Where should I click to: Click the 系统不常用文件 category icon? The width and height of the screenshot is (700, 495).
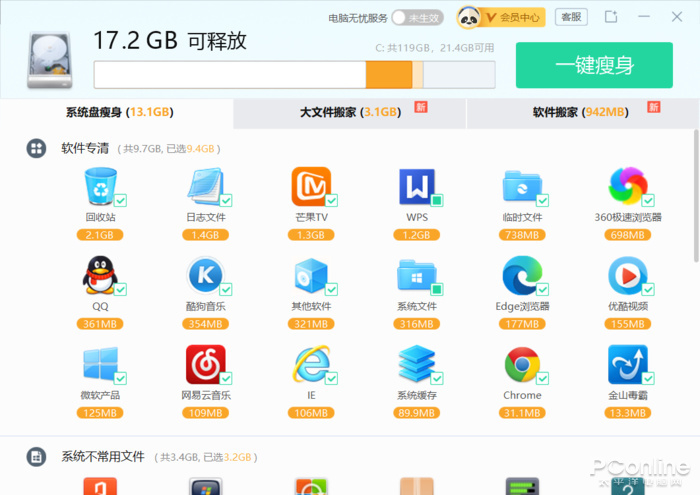tap(36, 457)
